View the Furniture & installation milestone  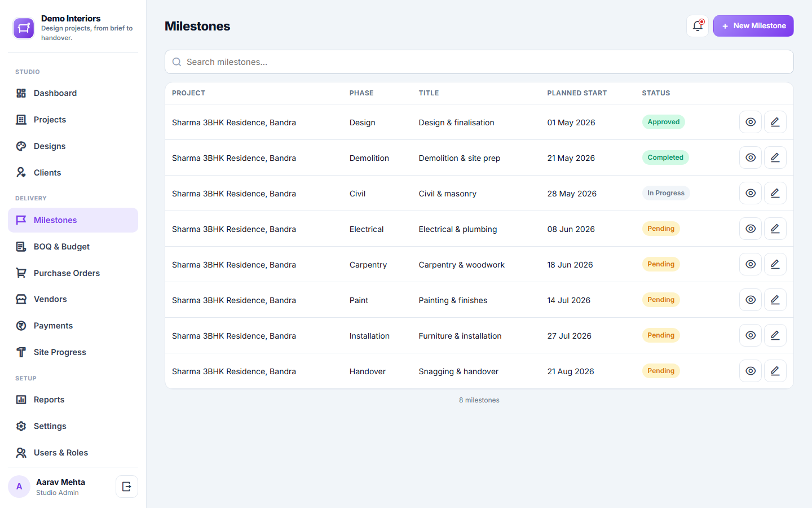751,335
